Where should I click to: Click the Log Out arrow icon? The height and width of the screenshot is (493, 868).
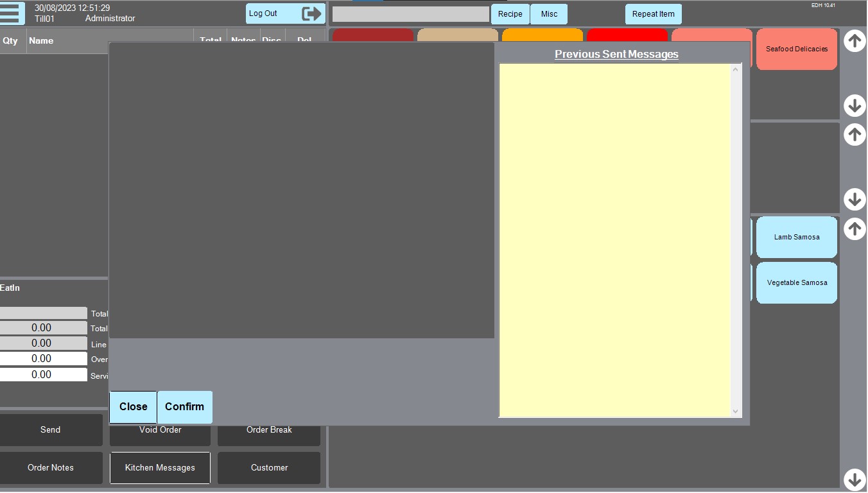click(311, 13)
